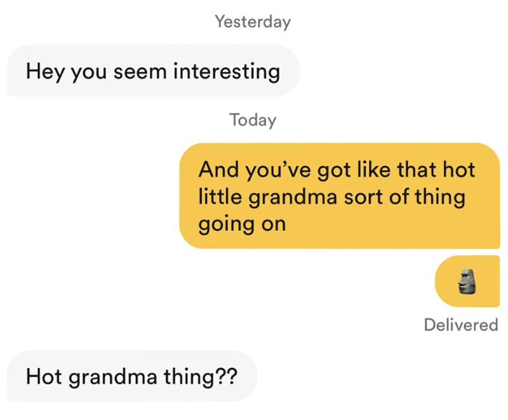This screenshot has height=420, width=508.
Task: Click the 'Yesterday' date separator
Action: click(x=252, y=22)
